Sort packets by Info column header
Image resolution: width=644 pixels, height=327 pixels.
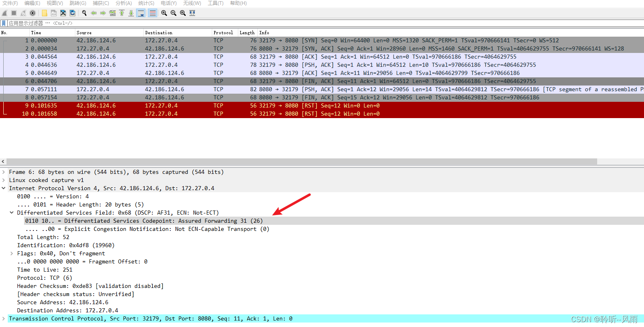pyautogui.click(x=451, y=33)
